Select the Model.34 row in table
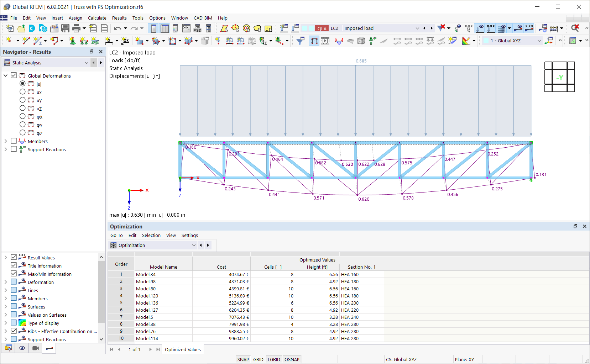 [x=246, y=274]
